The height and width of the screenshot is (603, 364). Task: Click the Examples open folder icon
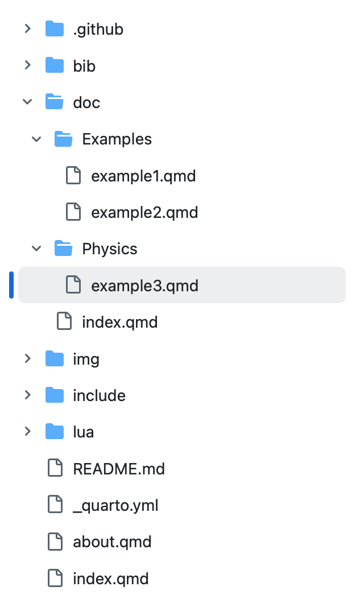point(64,139)
